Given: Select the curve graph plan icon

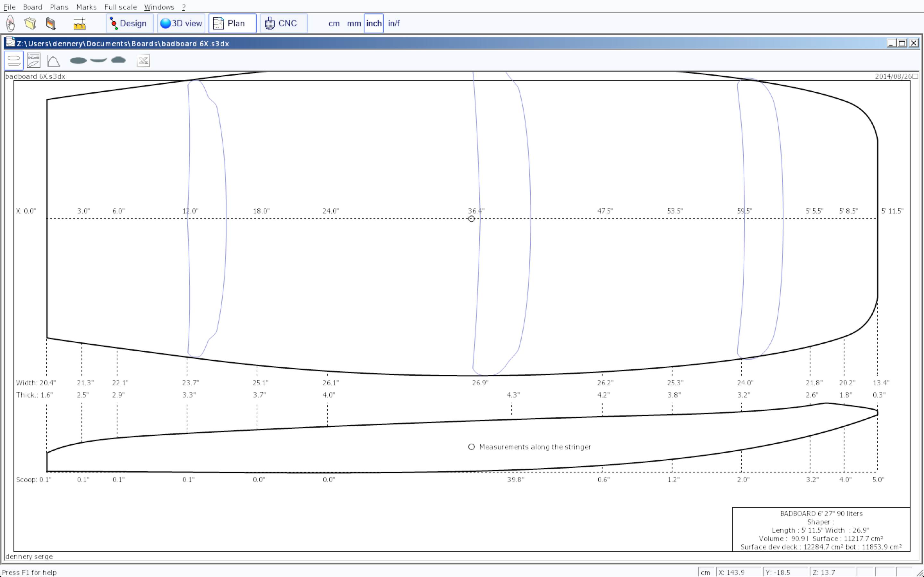Looking at the screenshot, I should click(54, 61).
